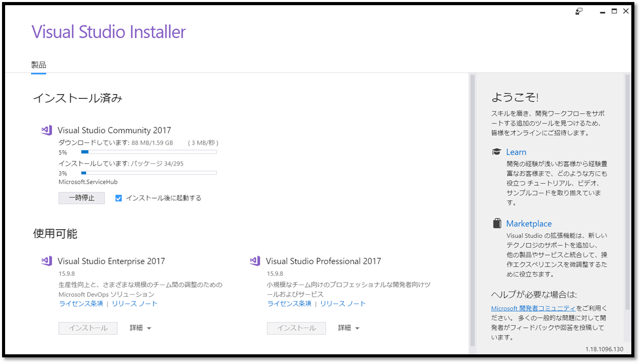The width and height of the screenshot is (641, 364).
Task: Click the ダウンロードしています status text
Action: 138,143
